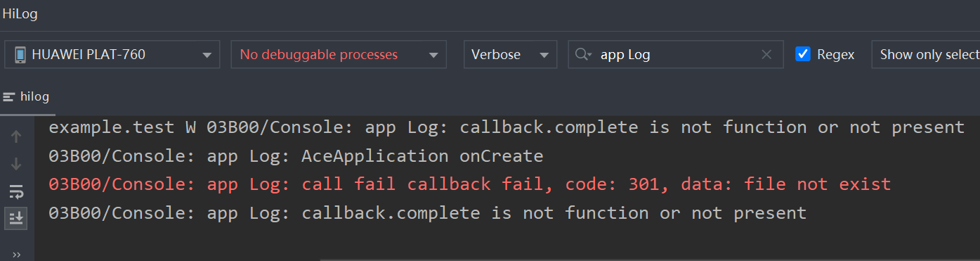The image size is (980, 261).
Task: Clear the search text with the X icon
Action: point(766,54)
